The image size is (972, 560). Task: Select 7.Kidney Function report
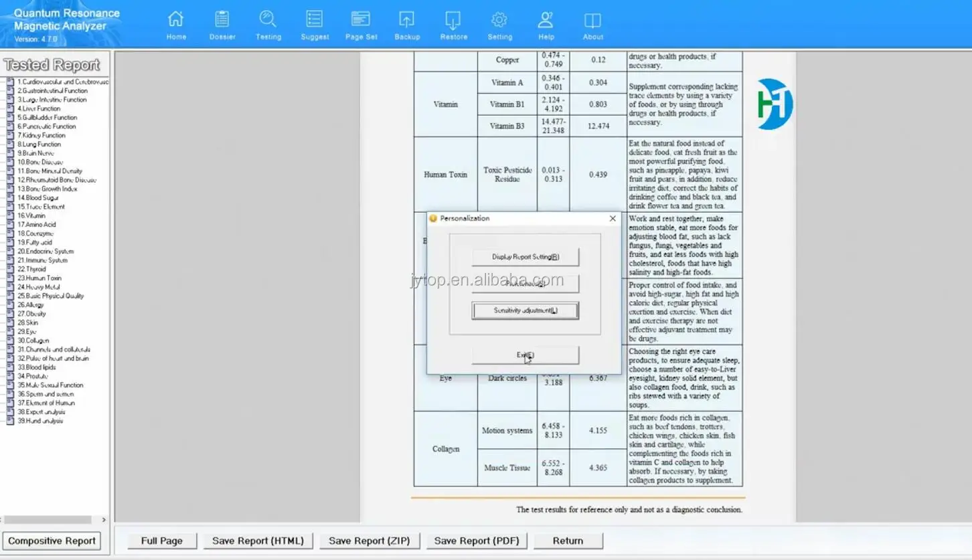pyautogui.click(x=42, y=135)
